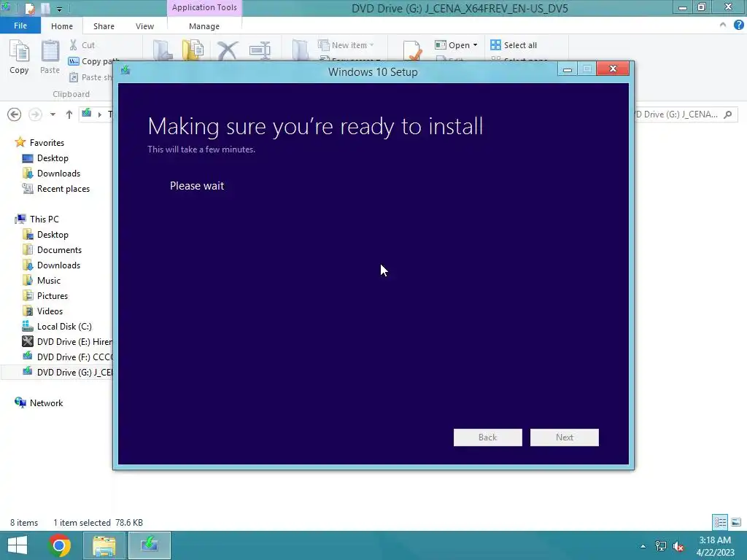747x560 pixels.
Task: Open the File menu
Action: [x=20, y=26]
